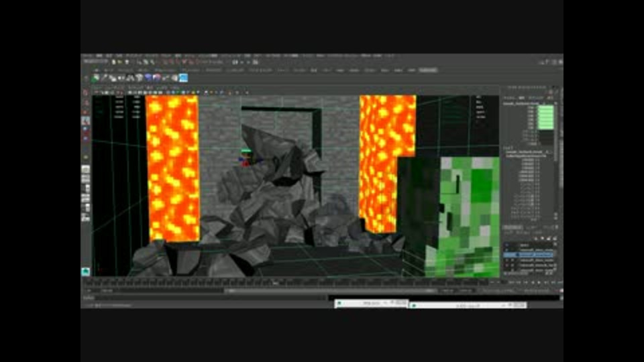Choose the Paint Selection tool in toolbox
This screenshot has height=362, width=644.
point(85,112)
